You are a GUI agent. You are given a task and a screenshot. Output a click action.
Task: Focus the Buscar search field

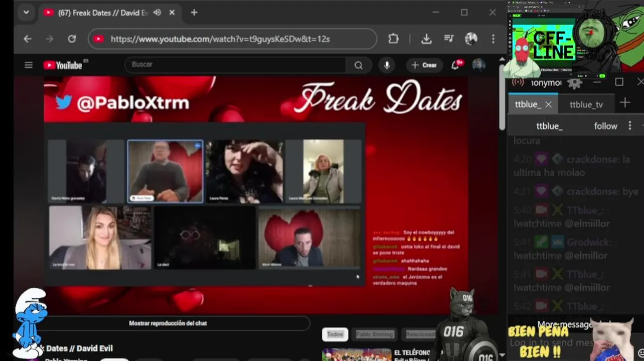235,65
